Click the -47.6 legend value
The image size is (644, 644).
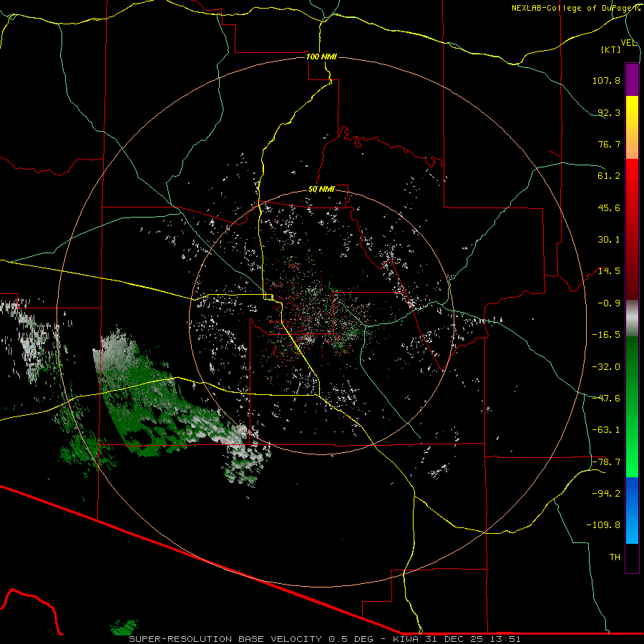point(606,399)
